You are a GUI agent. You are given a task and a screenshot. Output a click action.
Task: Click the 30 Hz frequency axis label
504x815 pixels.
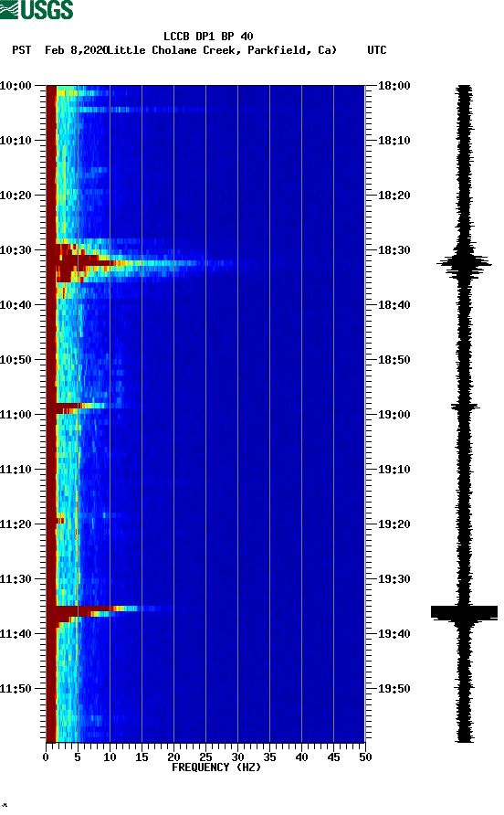[x=237, y=757]
